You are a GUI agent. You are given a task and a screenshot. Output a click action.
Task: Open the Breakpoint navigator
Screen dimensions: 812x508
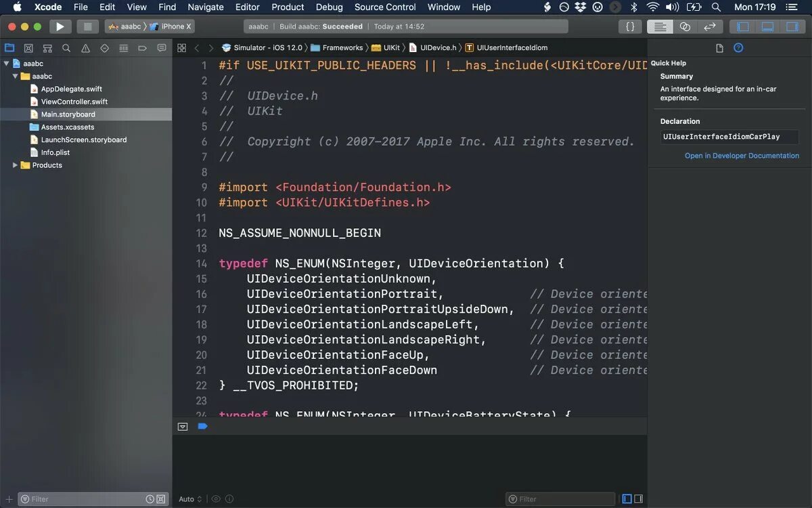point(142,48)
